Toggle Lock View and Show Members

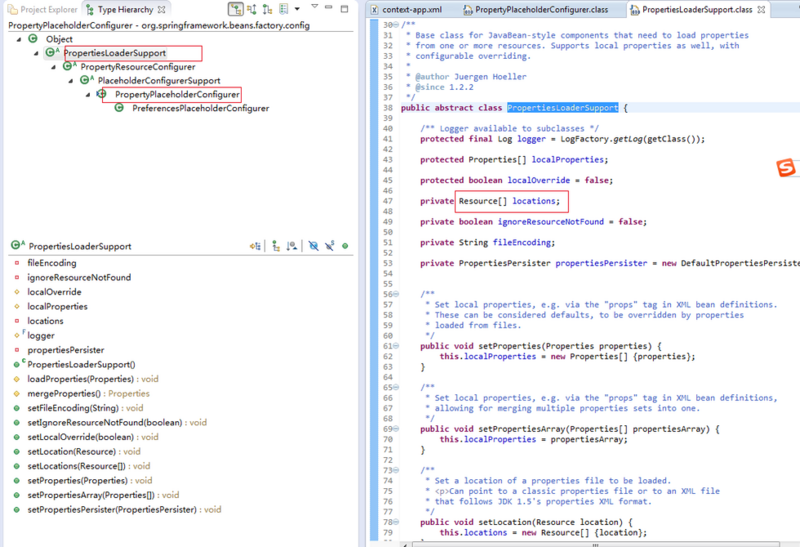(x=255, y=246)
